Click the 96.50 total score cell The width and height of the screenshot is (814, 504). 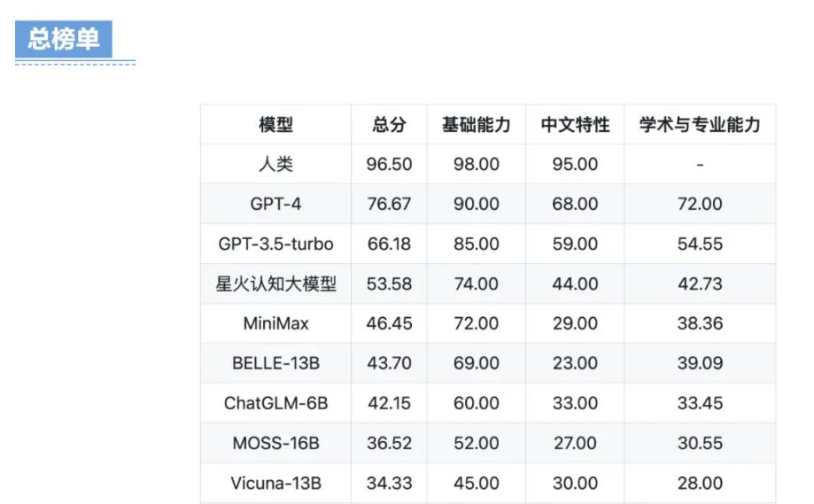389,164
